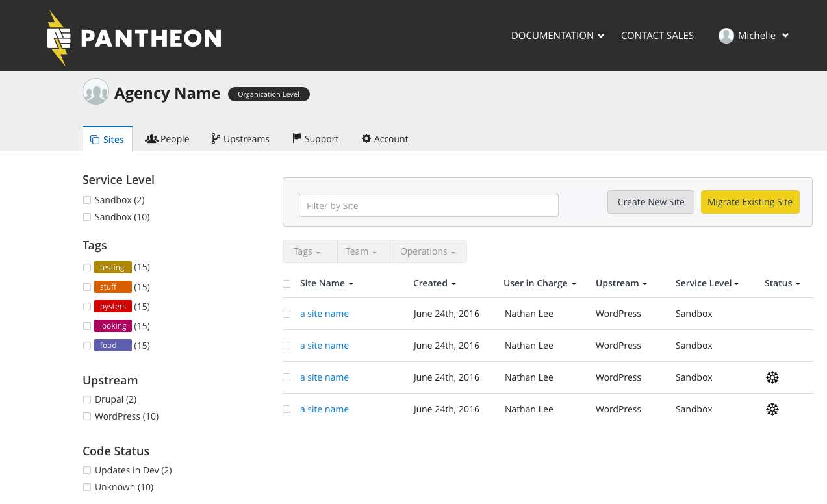Click Michelle's user avatar icon
The image size is (827, 504).
click(x=726, y=36)
